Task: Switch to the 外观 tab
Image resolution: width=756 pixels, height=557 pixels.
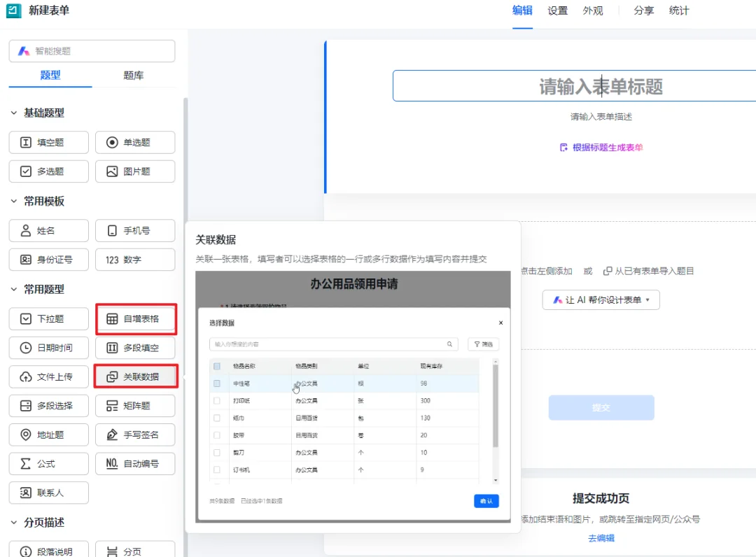Action: click(x=593, y=10)
